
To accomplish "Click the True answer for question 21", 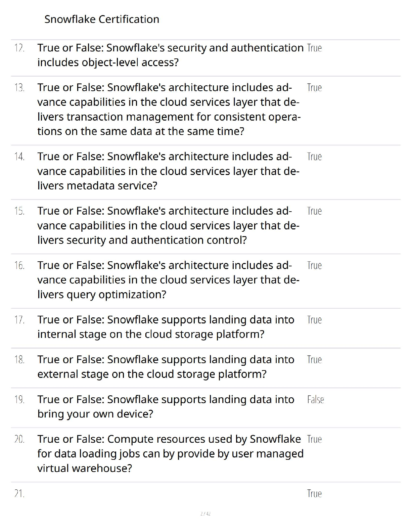I will [314, 494].
